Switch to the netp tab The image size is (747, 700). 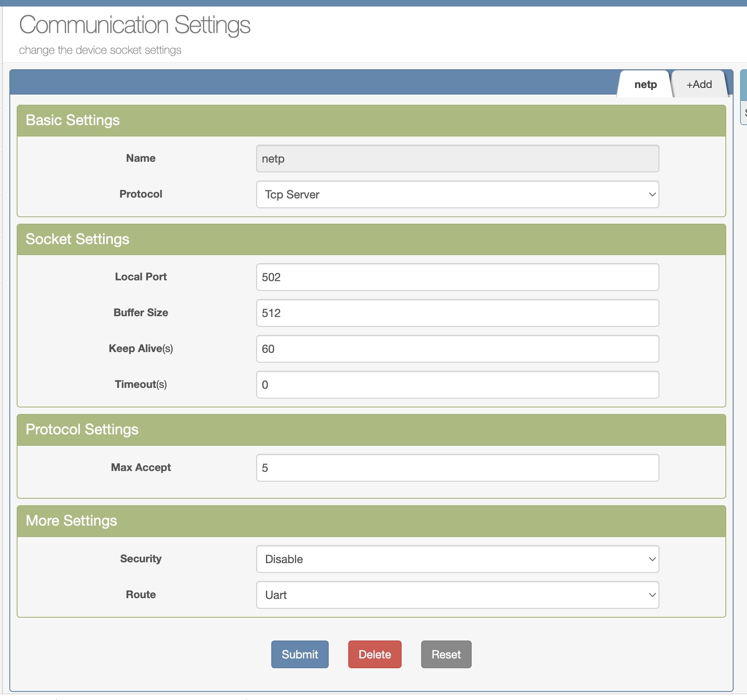645,84
